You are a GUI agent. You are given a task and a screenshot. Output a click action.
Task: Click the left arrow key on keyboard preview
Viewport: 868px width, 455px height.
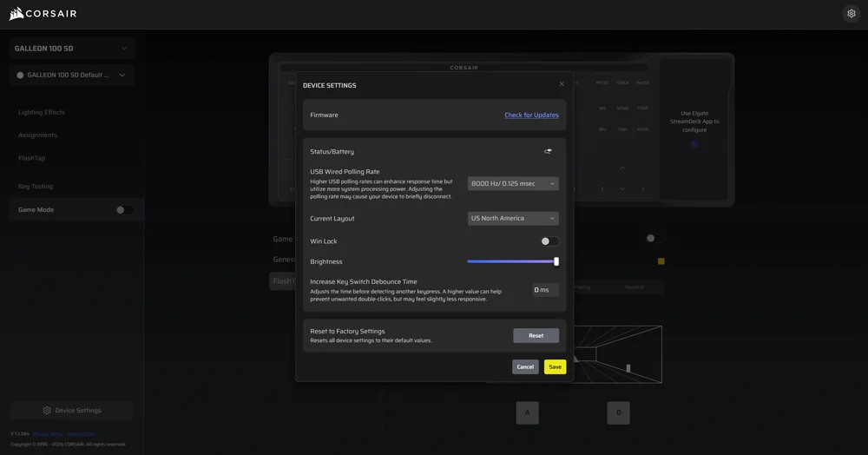tap(602, 188)
